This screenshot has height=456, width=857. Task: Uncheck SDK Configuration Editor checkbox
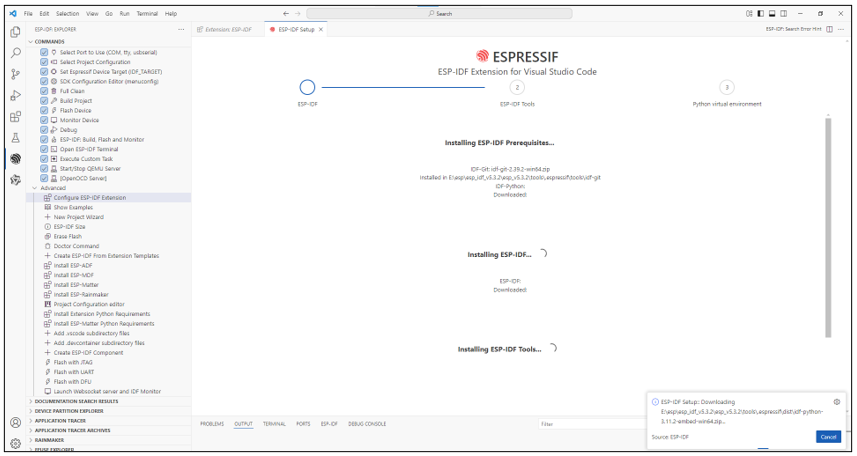tap(44, 81)
